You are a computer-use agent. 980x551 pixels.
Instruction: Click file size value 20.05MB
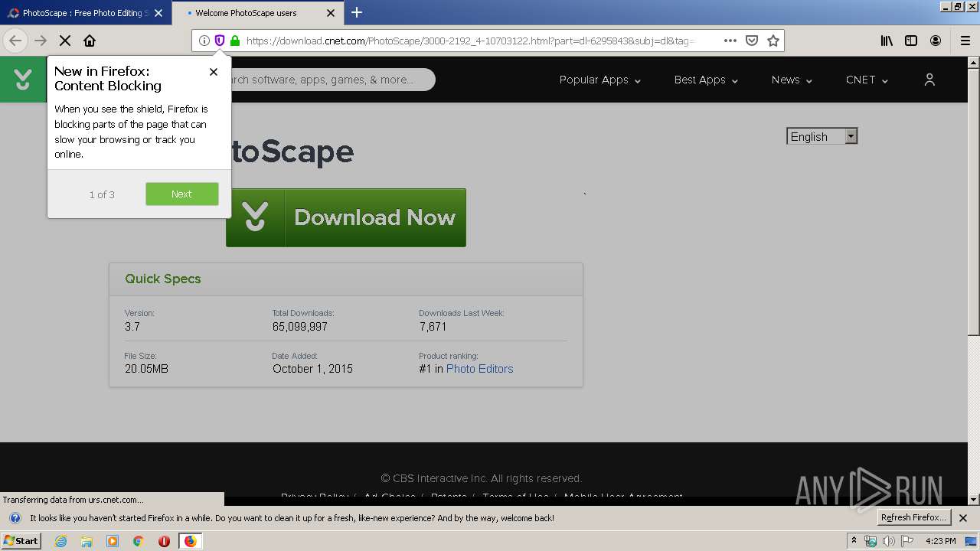(x=146, y=369)
